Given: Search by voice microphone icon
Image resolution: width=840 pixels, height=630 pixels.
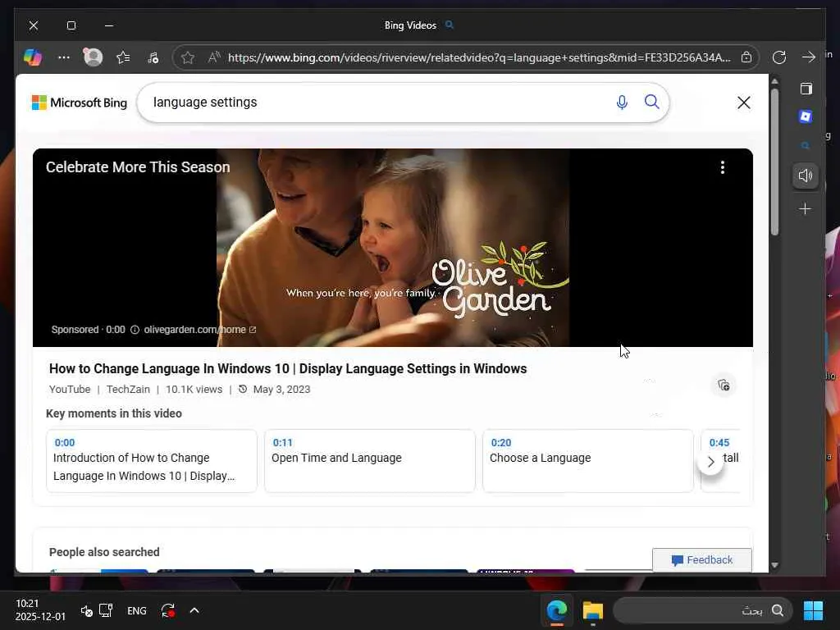Looking at the screenshot, I should click(622, 102).
